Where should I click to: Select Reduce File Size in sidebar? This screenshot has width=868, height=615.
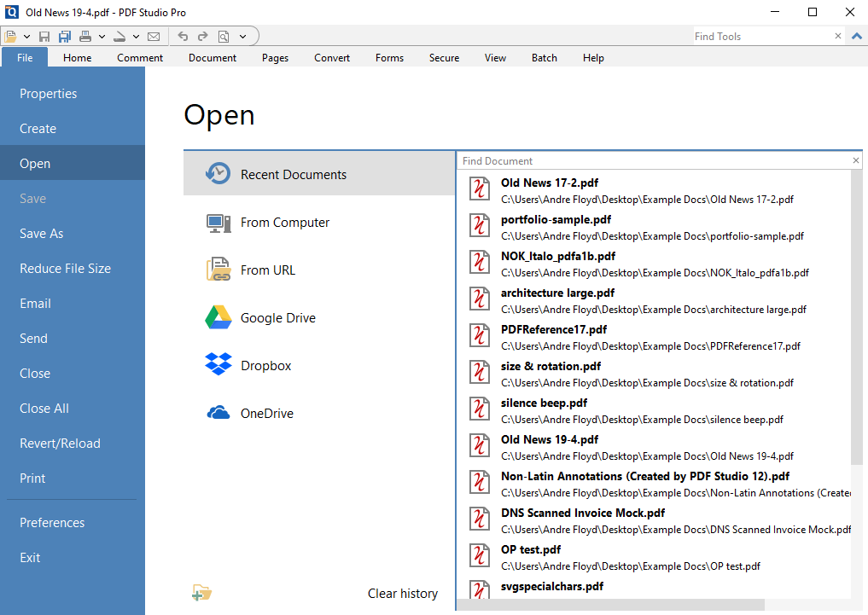click(73, 268)
